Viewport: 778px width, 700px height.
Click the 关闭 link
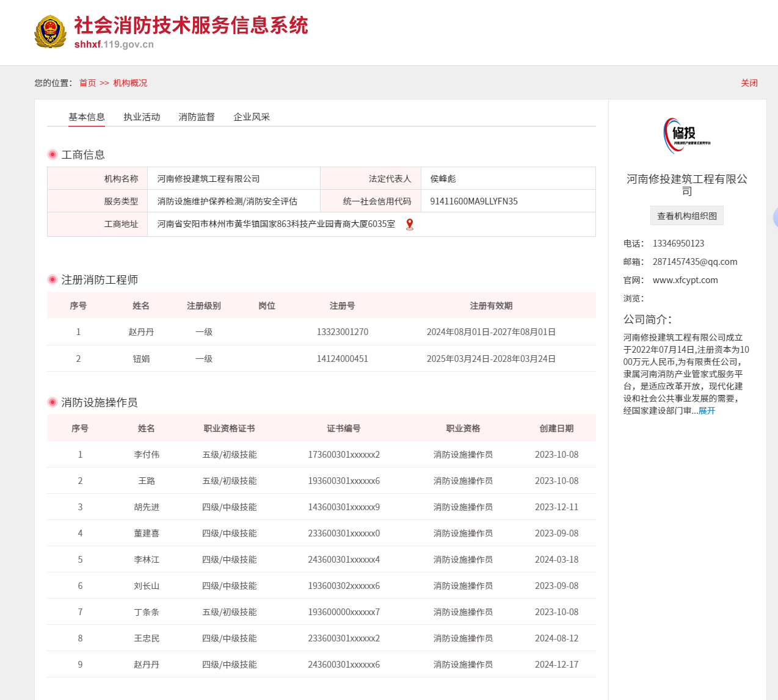coord(749,83)
